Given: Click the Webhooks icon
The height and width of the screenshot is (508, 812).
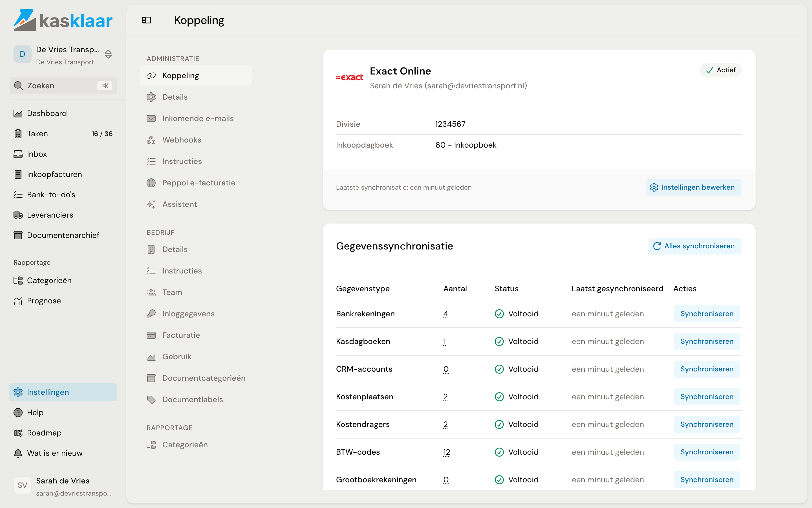Looking at the screenshot, I should tap(151, 140).
